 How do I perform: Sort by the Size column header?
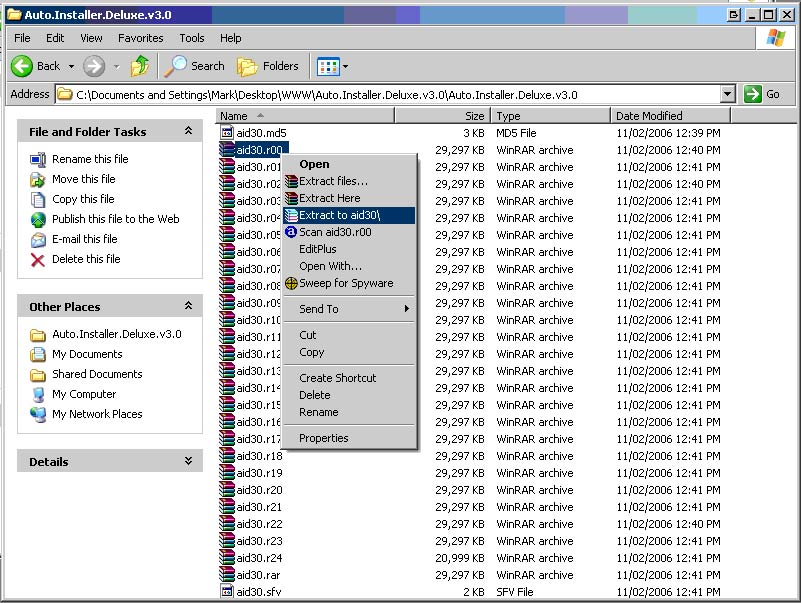pyautogui.click(x=442, y=116)
